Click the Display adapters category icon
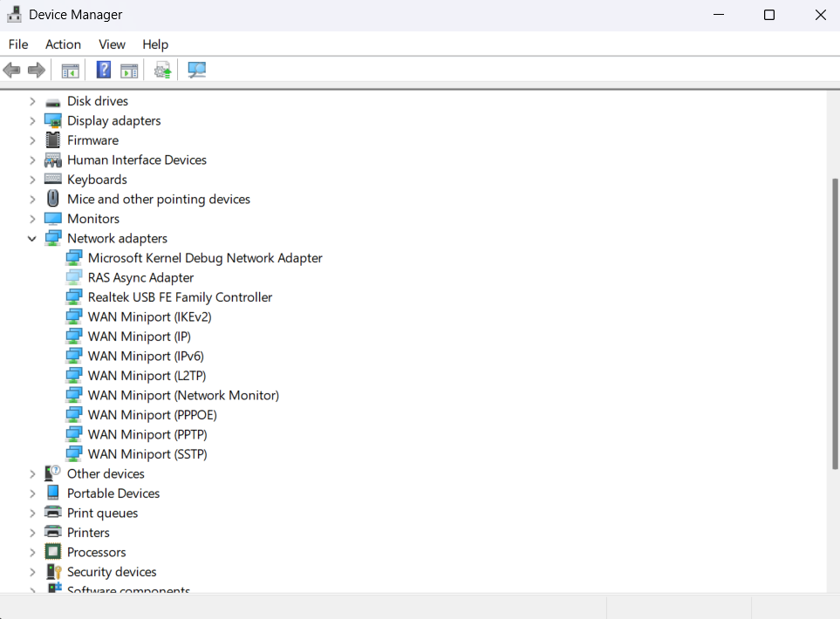Viewport: 840px width, 619px height. pos(53,121)
